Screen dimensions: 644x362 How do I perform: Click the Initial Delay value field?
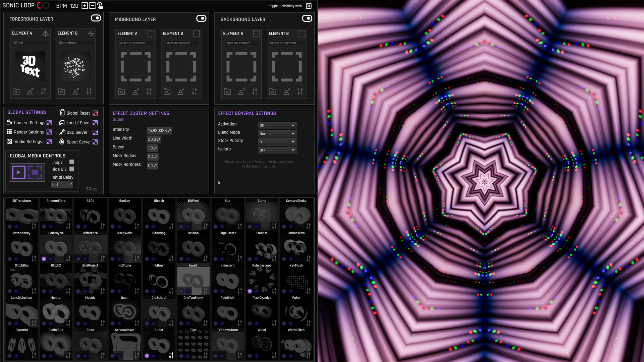(62, 184)
